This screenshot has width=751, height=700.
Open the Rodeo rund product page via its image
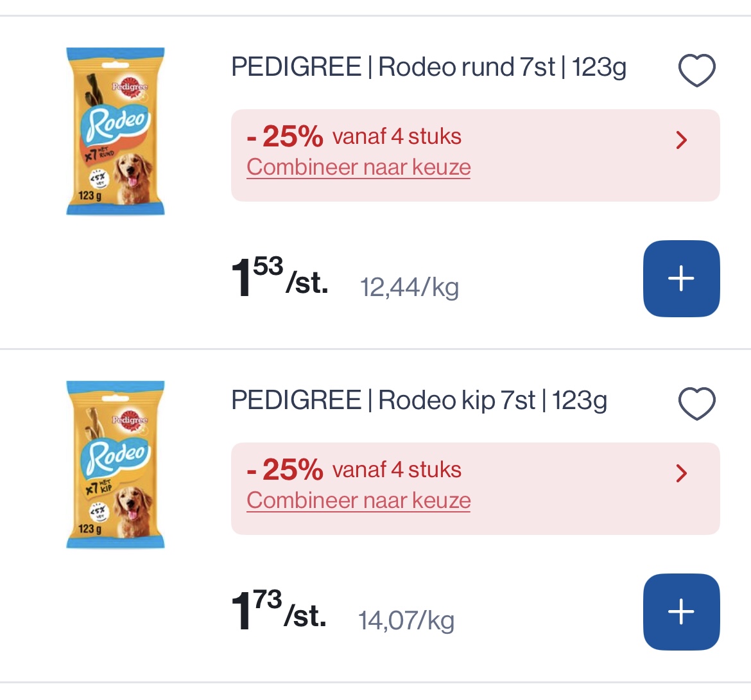(115, 132)
